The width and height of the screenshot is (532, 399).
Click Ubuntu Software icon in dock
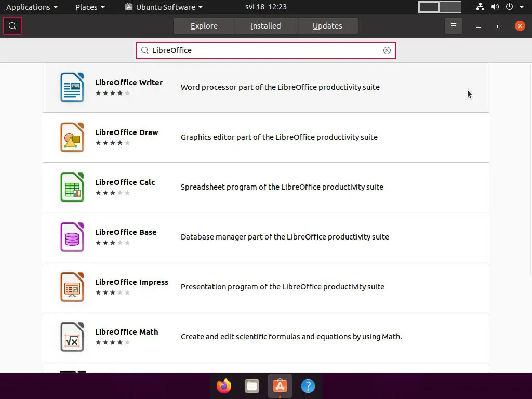pos(280,386)
